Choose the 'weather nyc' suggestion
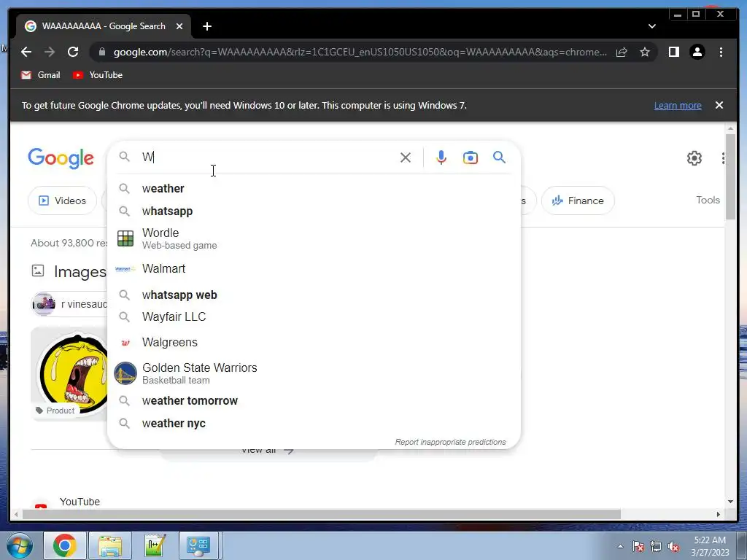This screenshot has width=747, height=560. coord(314,424)
